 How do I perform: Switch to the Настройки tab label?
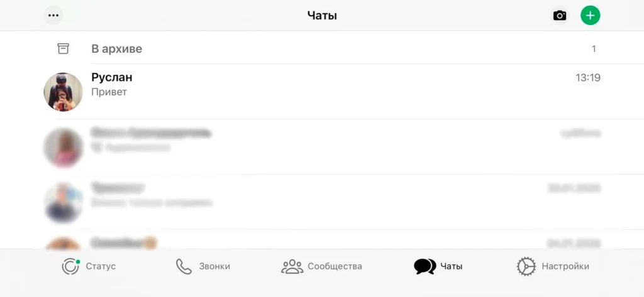pos(565,266)
